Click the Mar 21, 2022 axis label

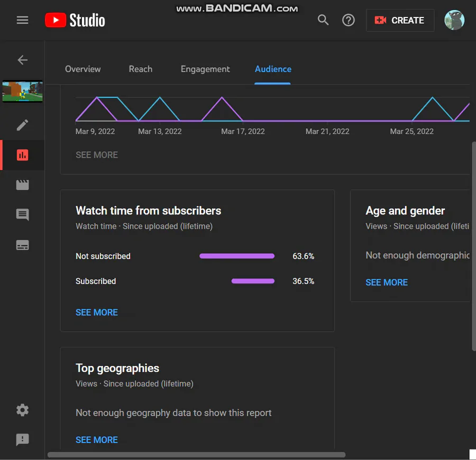(327, 131)
